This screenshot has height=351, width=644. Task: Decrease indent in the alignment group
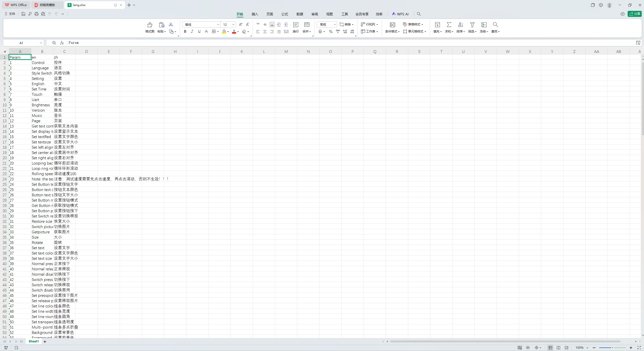[x=279, y=24]
